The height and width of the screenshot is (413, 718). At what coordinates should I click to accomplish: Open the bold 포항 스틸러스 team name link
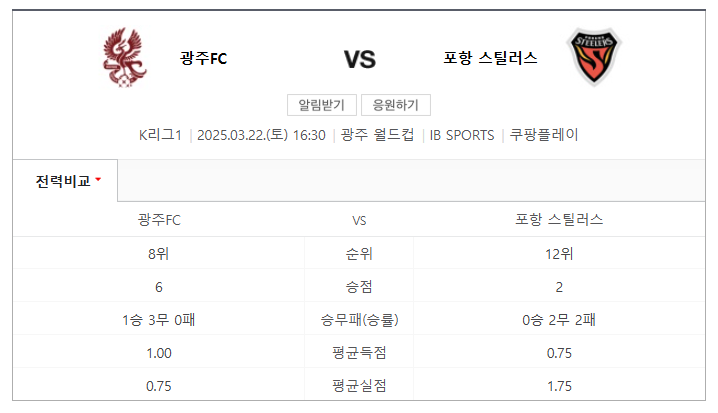[x=490, y=58]
